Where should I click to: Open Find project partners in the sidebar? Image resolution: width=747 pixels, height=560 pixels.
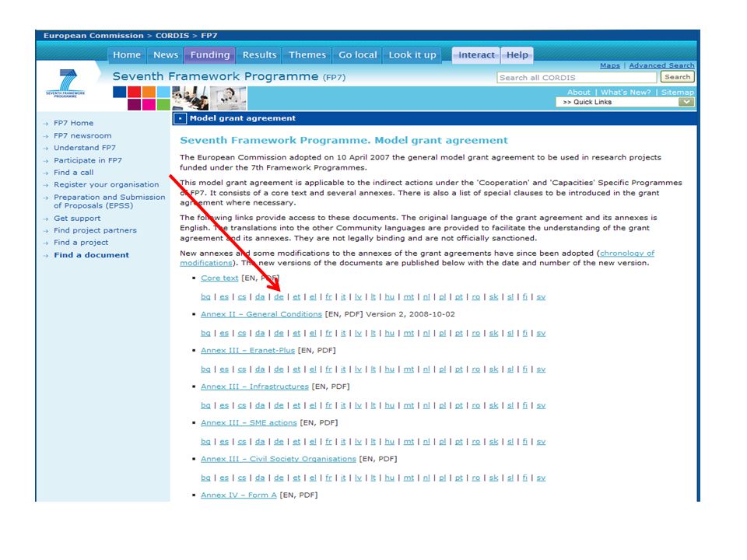tap(95, 230)
